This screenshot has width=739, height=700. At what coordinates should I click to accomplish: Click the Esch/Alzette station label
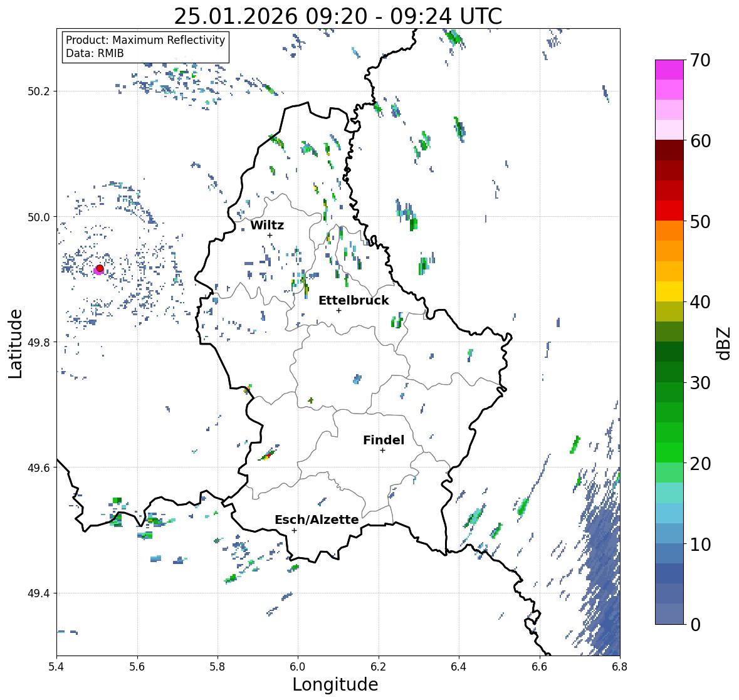317,520
